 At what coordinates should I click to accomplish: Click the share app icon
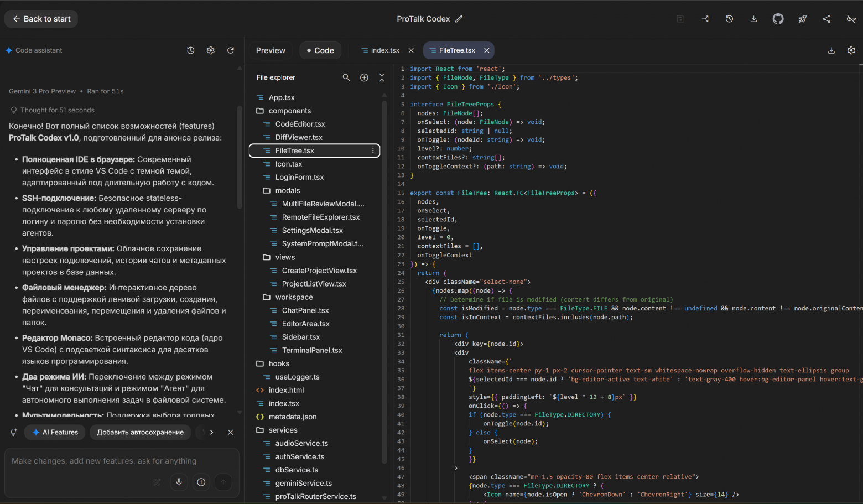tap(826, 19)
